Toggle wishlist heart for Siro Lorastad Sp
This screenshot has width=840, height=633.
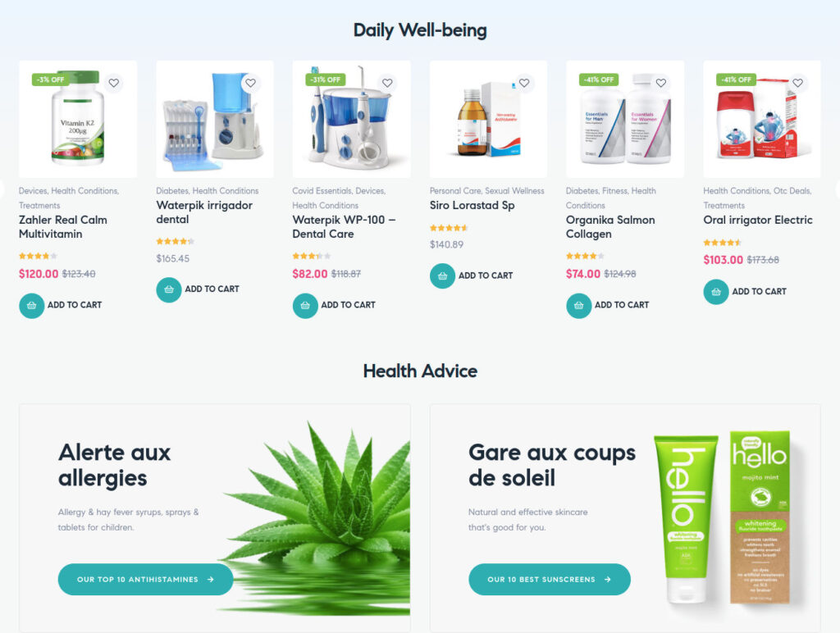coord(524,83)
